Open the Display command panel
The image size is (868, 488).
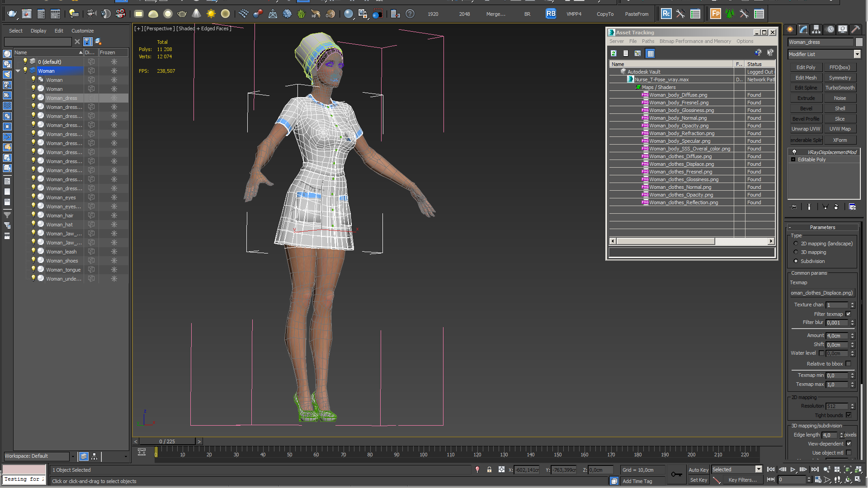[x=843, y=29]
